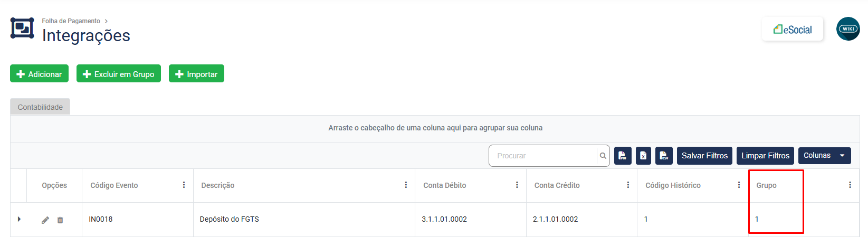Image resolution: width=868 pixels, height=237 pixels.
Task: Open the Colunas dropdown
Action: [824, 156]
